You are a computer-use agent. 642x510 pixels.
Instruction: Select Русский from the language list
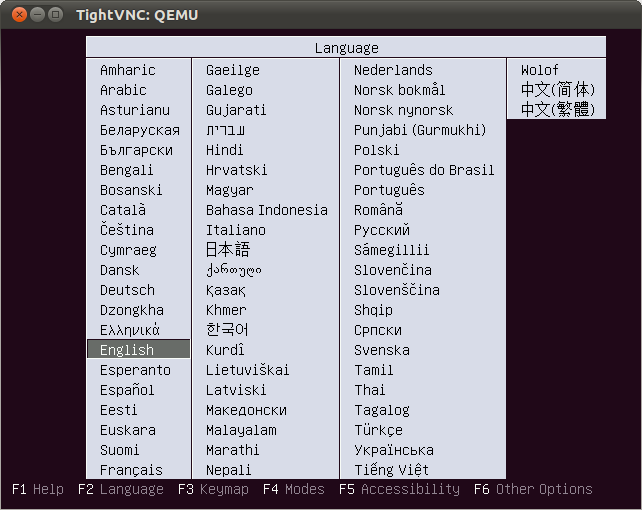pos(381,230)
